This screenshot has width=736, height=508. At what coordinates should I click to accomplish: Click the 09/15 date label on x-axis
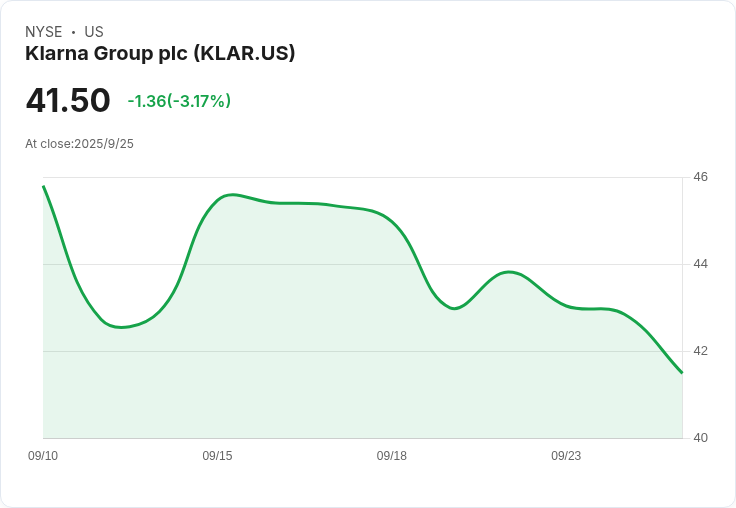click(217, 456)
